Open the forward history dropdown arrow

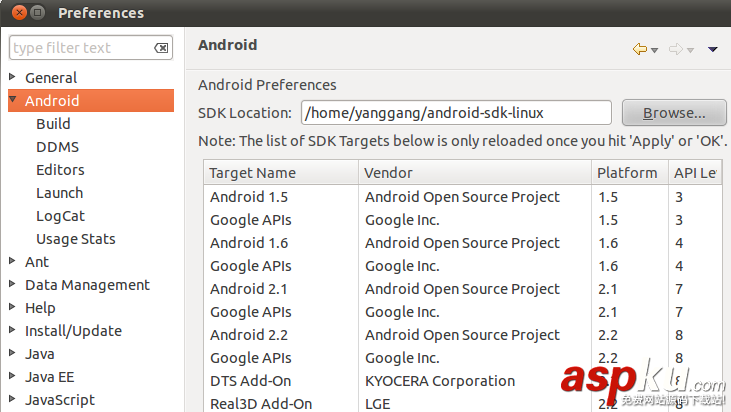(x=690, y=50)
